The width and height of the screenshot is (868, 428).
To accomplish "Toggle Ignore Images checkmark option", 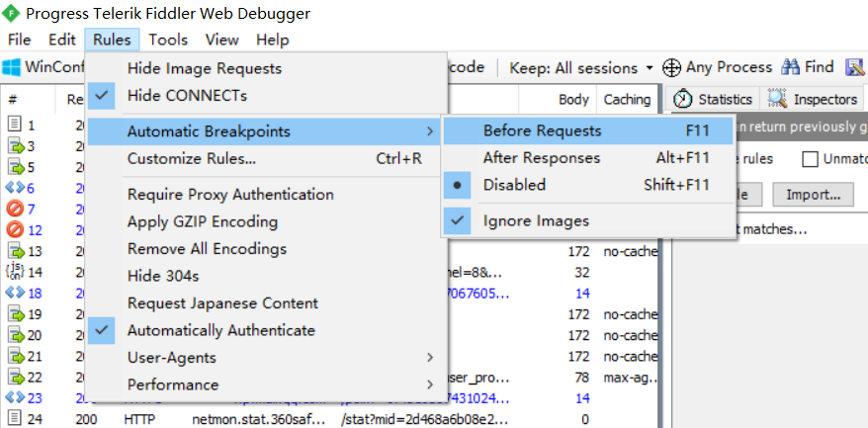I will 589,221.
